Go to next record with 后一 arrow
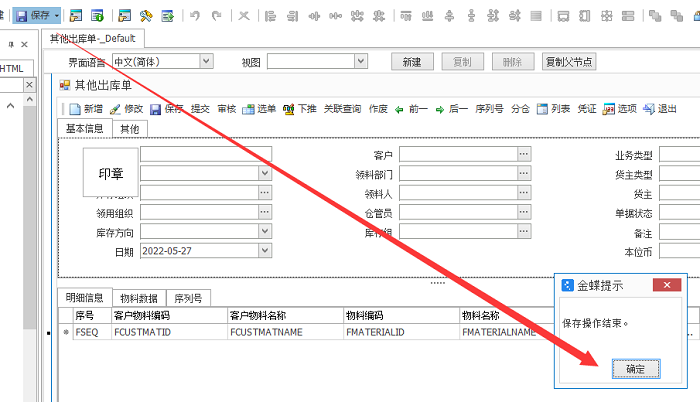This screenshot has height=402, width=700. coord(440,109)
